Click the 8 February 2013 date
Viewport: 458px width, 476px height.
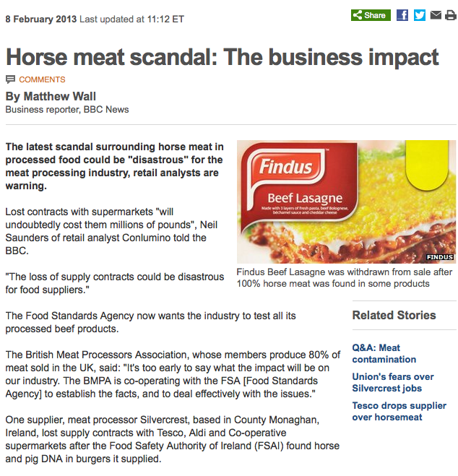41,19
